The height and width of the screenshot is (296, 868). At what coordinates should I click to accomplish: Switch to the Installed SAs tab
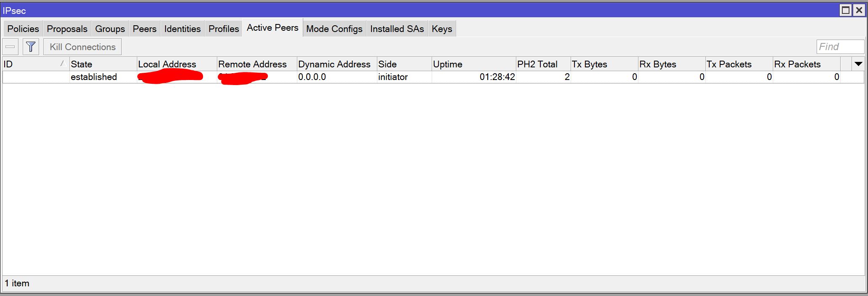pyautogui.click(x=397, y=29)
